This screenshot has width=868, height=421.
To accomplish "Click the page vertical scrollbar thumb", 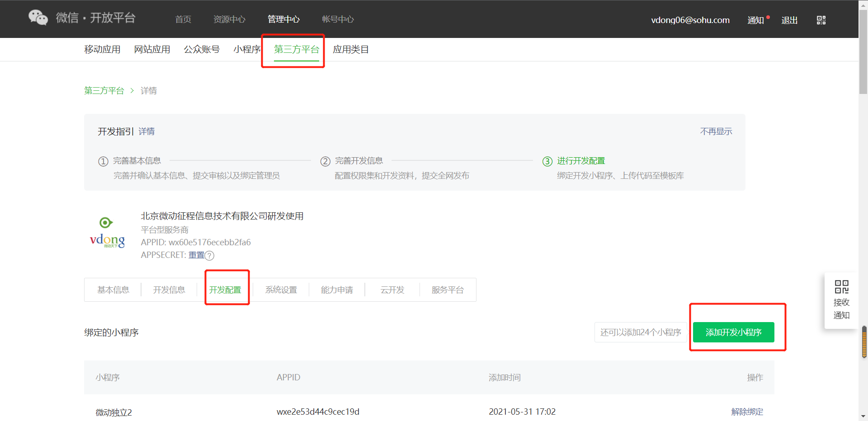I will (863, 52).
